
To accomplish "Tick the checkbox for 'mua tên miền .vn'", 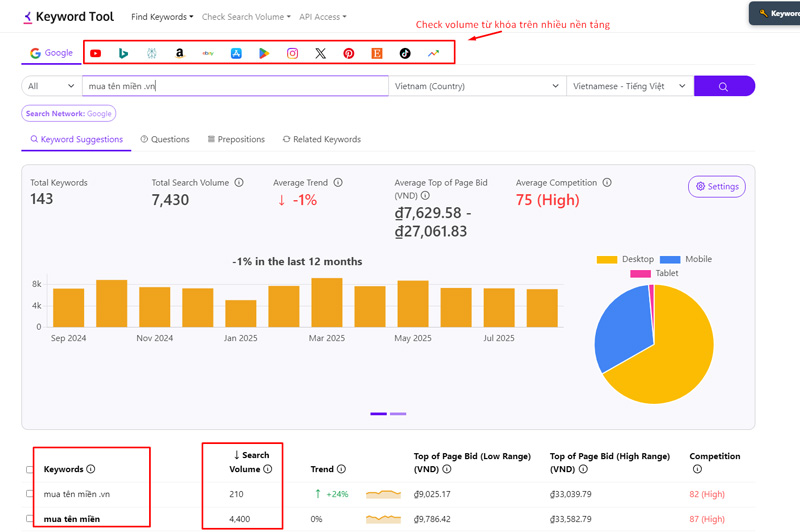I will [x=30, y=494].
